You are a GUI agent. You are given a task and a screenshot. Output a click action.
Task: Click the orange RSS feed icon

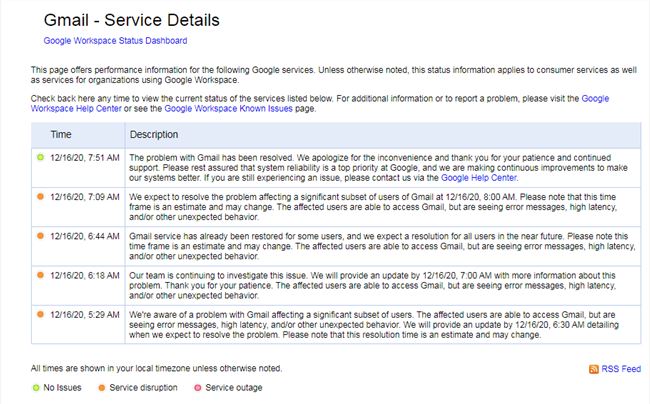pos(594,369)
